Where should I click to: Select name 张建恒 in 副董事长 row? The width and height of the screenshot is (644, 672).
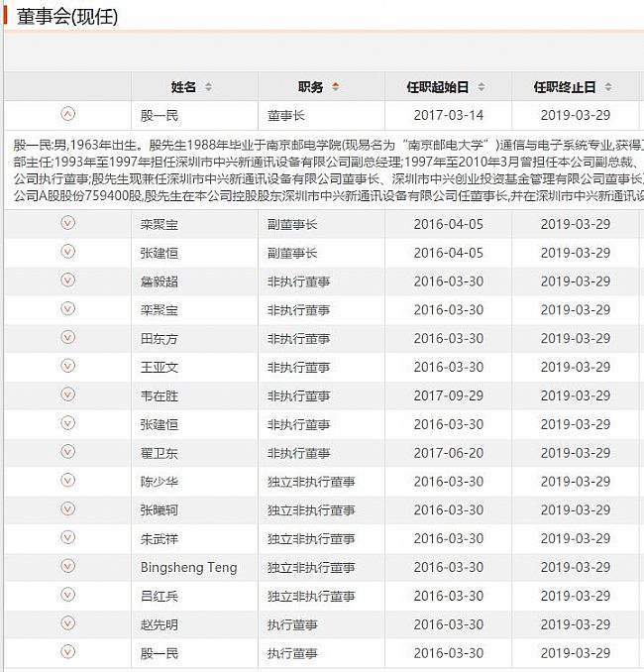159,254
